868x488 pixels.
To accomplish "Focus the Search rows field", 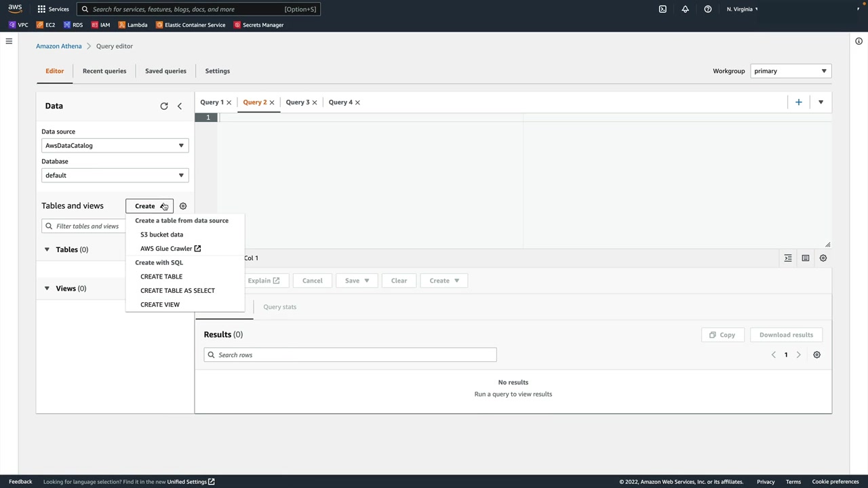I will click(350, 355).
